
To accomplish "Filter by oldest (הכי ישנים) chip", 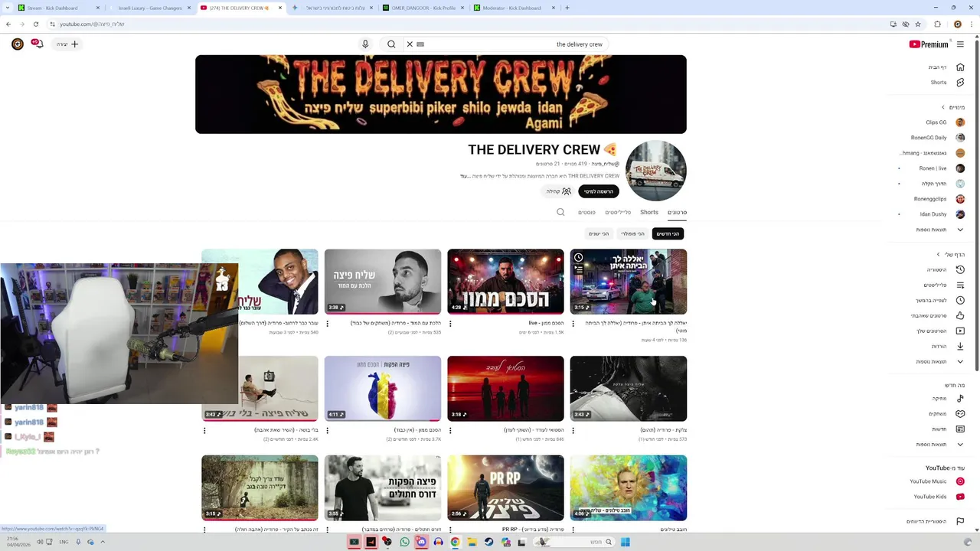I will point(599,233).
